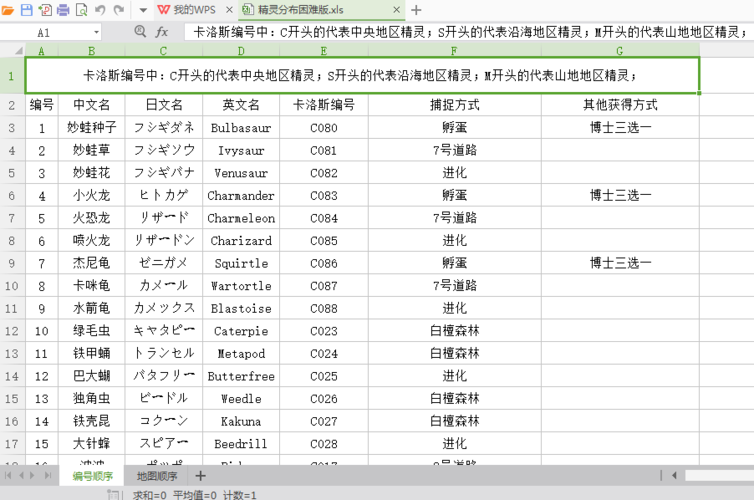Screen dimensions: 754x500
Task: Open the A1 name box dropdown
Action: [x=96, y=33]
